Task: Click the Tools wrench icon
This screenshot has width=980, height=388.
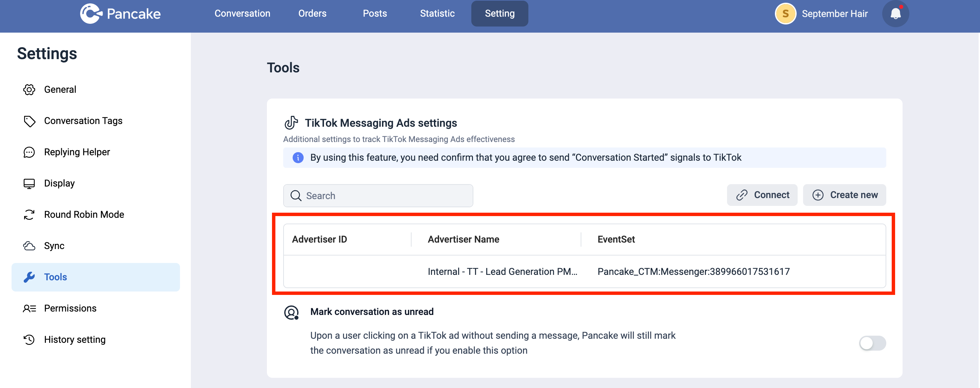Action: pyautogui.click(x=29, y=277)
